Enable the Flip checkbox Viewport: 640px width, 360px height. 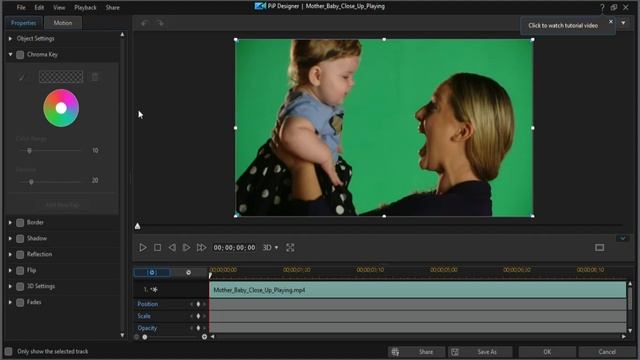[x=20, y=270]
